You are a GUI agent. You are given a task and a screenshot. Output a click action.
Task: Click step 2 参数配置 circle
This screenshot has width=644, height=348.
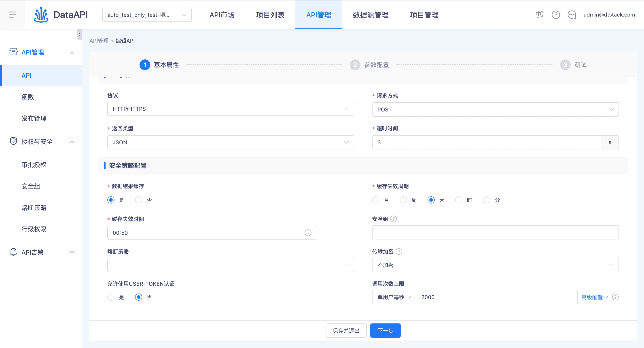pos(355,65)
